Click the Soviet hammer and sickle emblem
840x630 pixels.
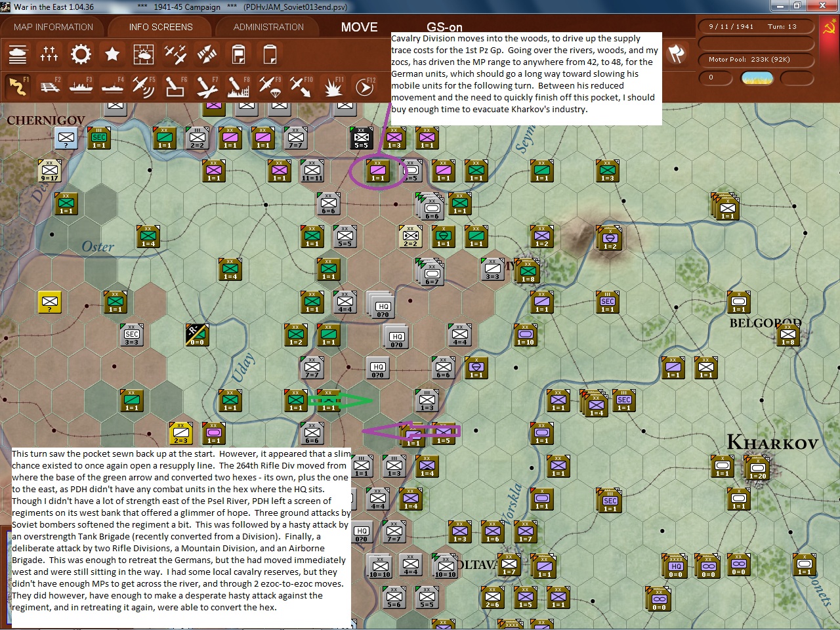(829, 28)
